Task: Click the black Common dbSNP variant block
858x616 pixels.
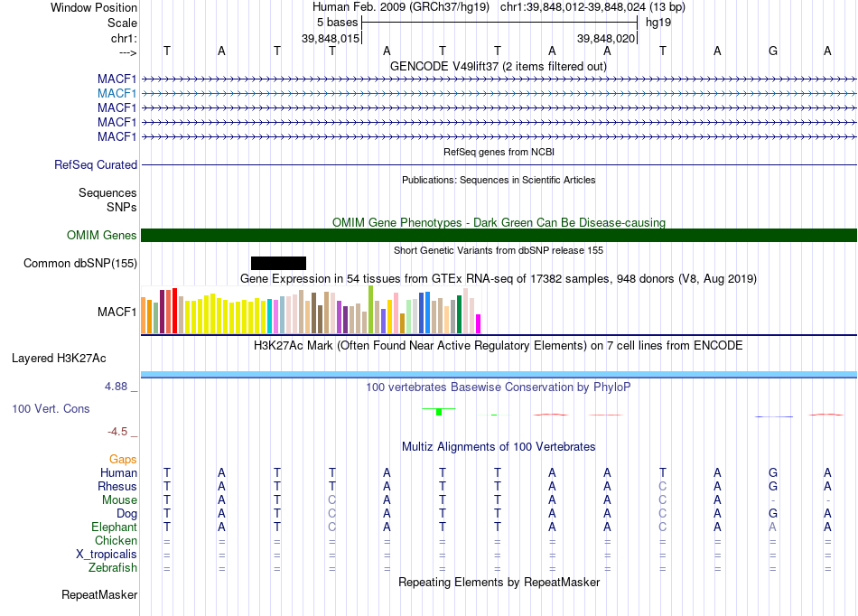Action: point(278,263)
